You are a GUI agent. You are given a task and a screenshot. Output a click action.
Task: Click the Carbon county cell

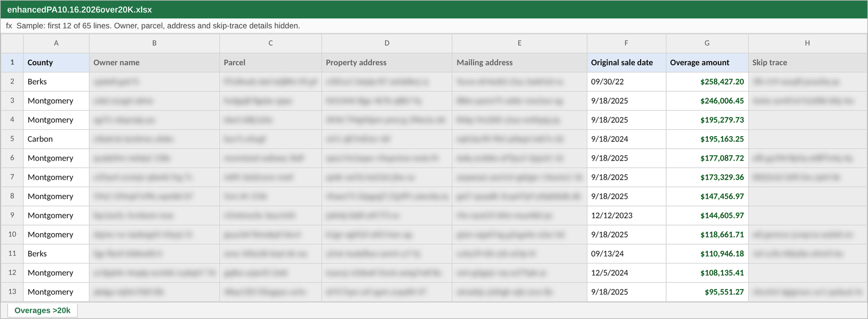56,139
